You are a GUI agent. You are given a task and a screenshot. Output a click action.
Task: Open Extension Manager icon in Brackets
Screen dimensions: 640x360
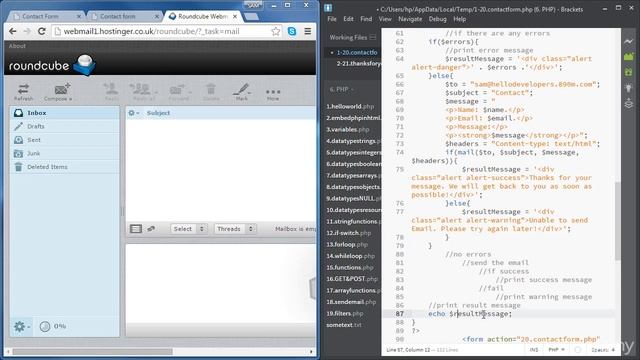point(629,56)
